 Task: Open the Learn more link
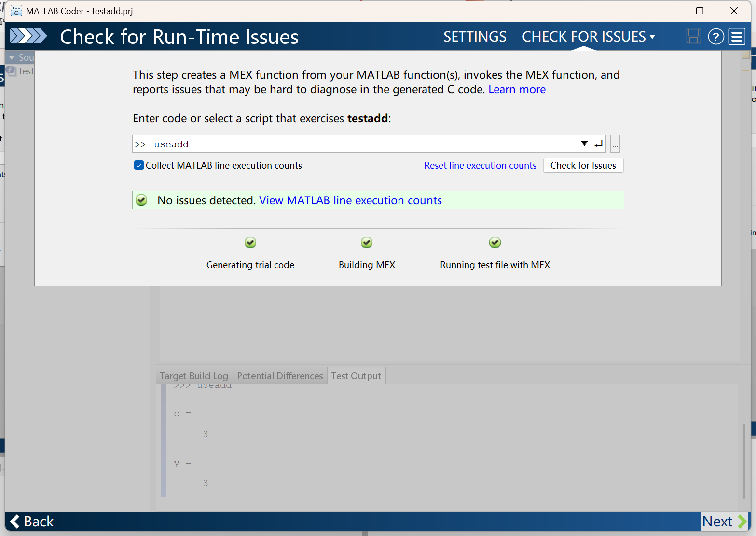click(517, 89)
